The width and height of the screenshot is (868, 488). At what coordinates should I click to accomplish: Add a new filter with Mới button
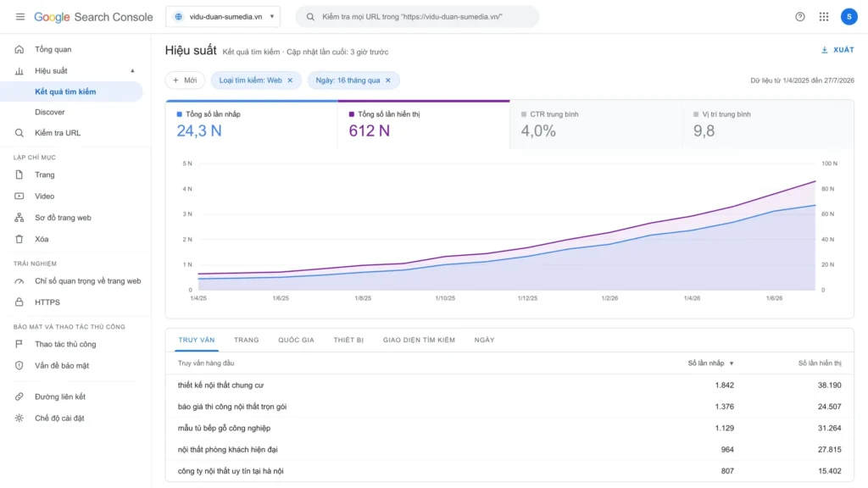(185, 80)
